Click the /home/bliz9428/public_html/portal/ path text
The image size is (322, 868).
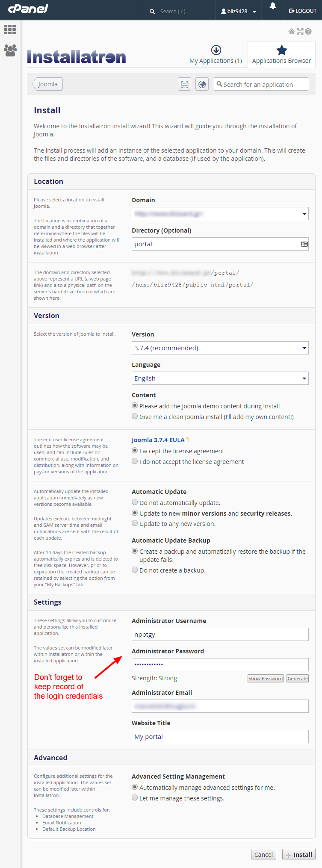click(192, 285)
